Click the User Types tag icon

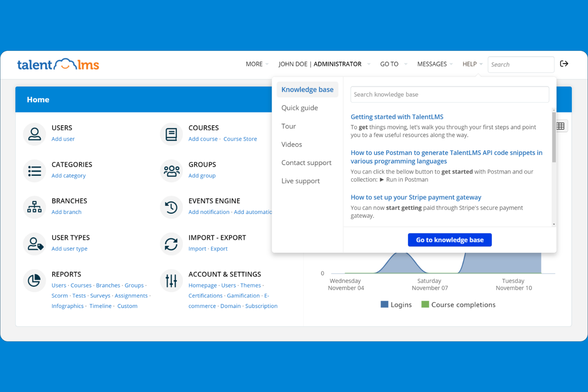coord(35,243)
